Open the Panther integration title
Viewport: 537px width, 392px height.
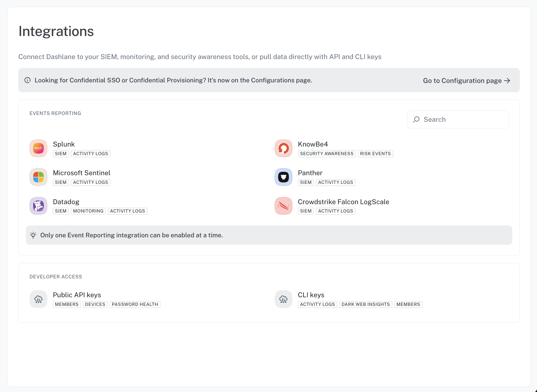pos(310,173)
